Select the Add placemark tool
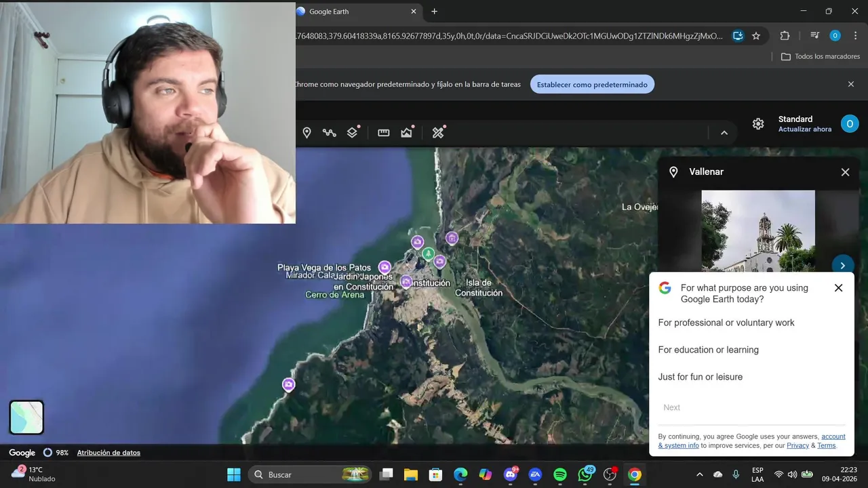 pyautogui.click(x=307, y=133)
